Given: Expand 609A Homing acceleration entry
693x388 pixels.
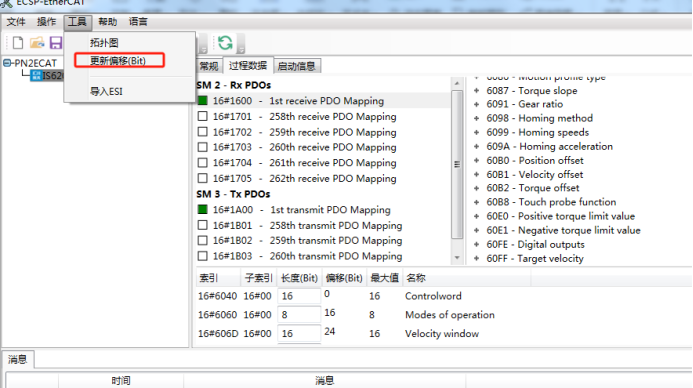Looking at the screenshot, I should 476,146.
